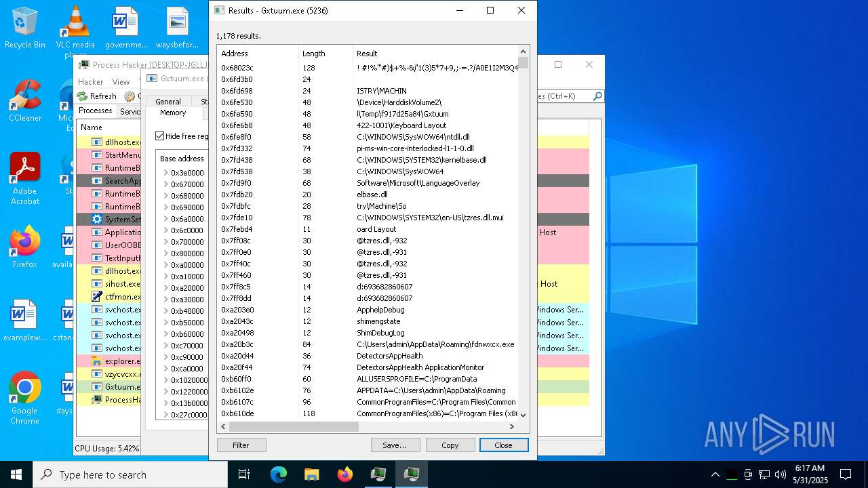Select result with fdnwxcx.exe path
Screen dimensions: 868x488
368,344
